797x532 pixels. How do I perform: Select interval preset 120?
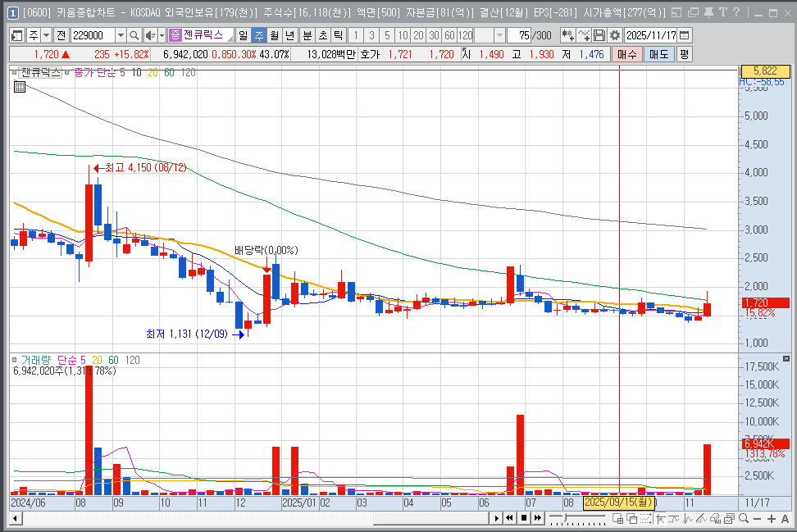466,35
